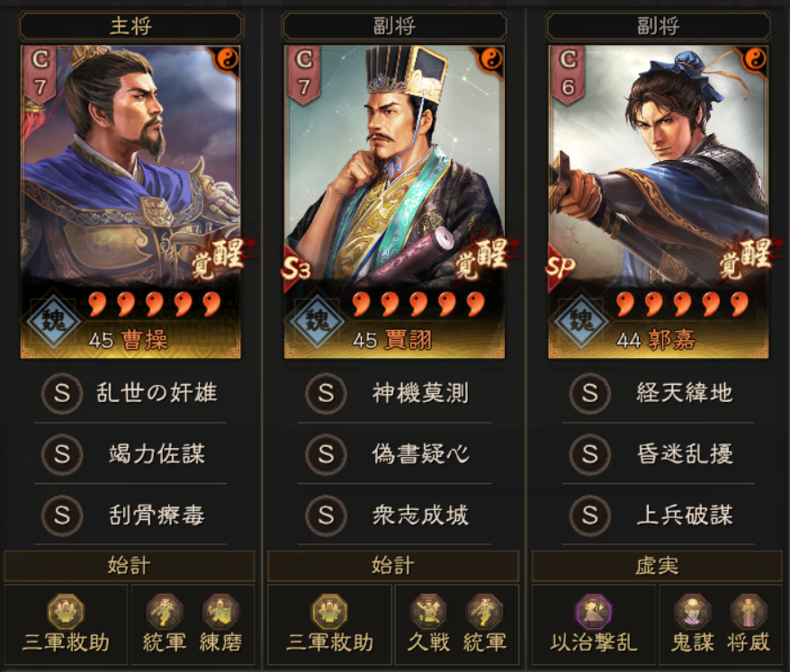Select the 鬼謀 icon under 郭嘉
This screenshot has height=672, width=790.
point(692,612)
